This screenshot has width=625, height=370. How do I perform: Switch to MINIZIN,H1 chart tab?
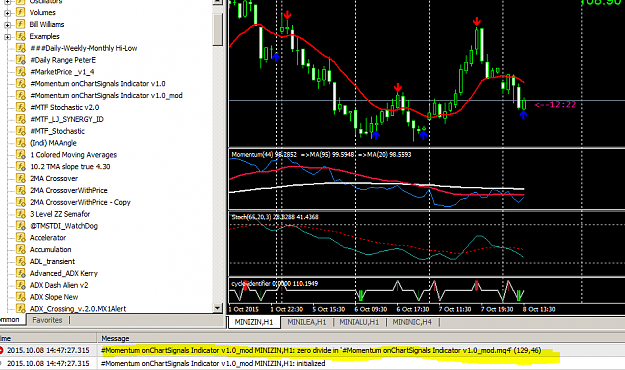[x=254, y=322]
